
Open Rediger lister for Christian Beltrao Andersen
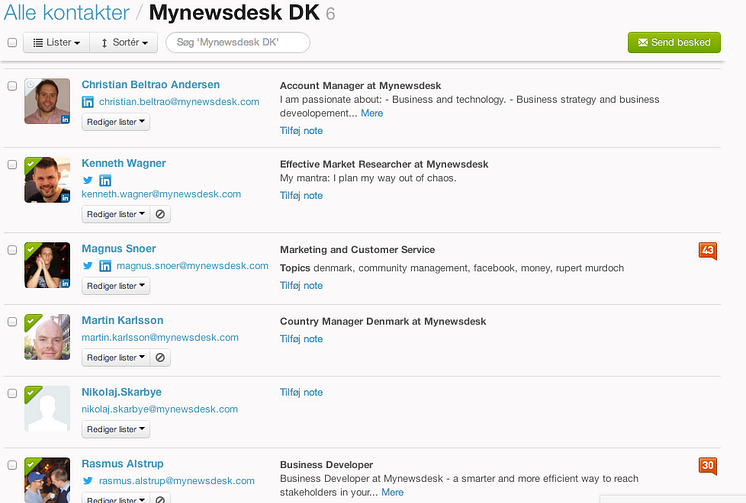pyautogui.click(x=116, y=122)
